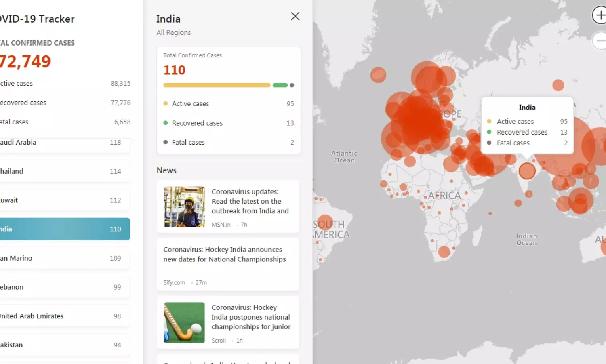Screen dimensions: 606x364
Task: Click the yellow active cases progress bar
Action: 217,85
